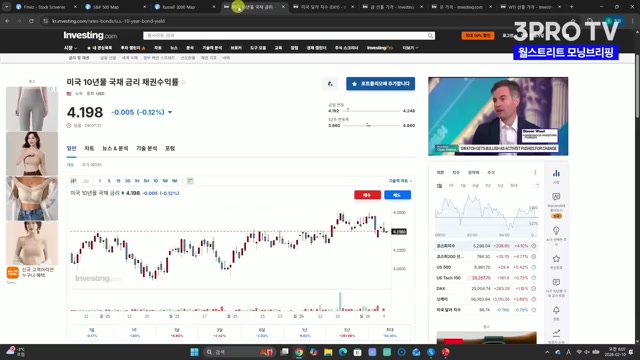Select the 1D range on market widget
640x360 pixels.
[439, 186]
